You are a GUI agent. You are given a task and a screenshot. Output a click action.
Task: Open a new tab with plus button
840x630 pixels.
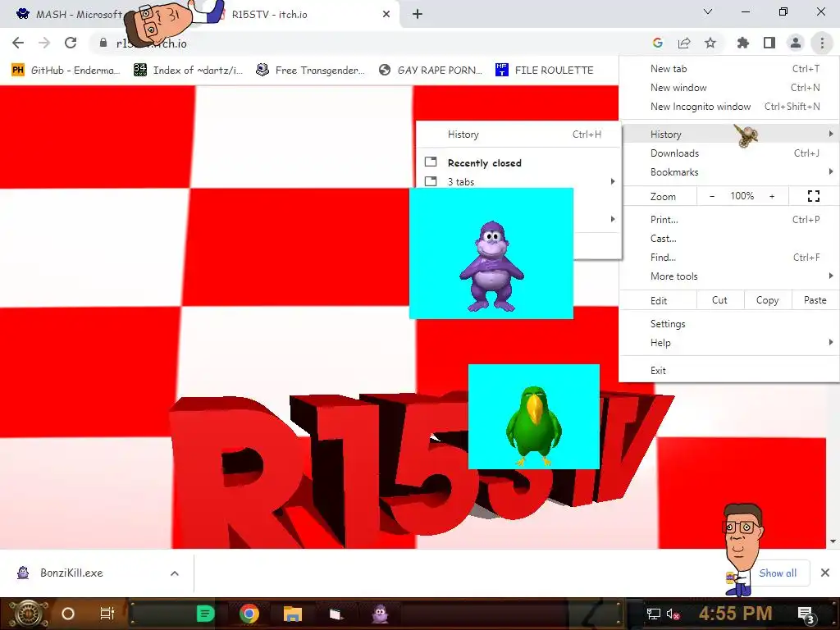pyautogui.click(x=418, y=15)
